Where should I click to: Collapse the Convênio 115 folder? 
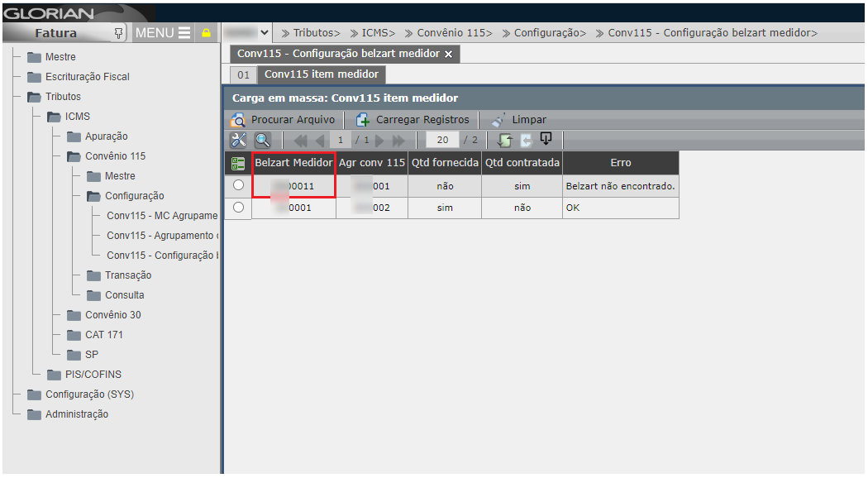(74, 156)
